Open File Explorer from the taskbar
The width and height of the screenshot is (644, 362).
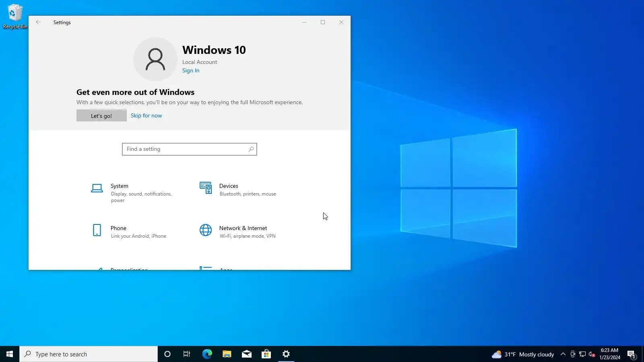click(x=227, y=354)
